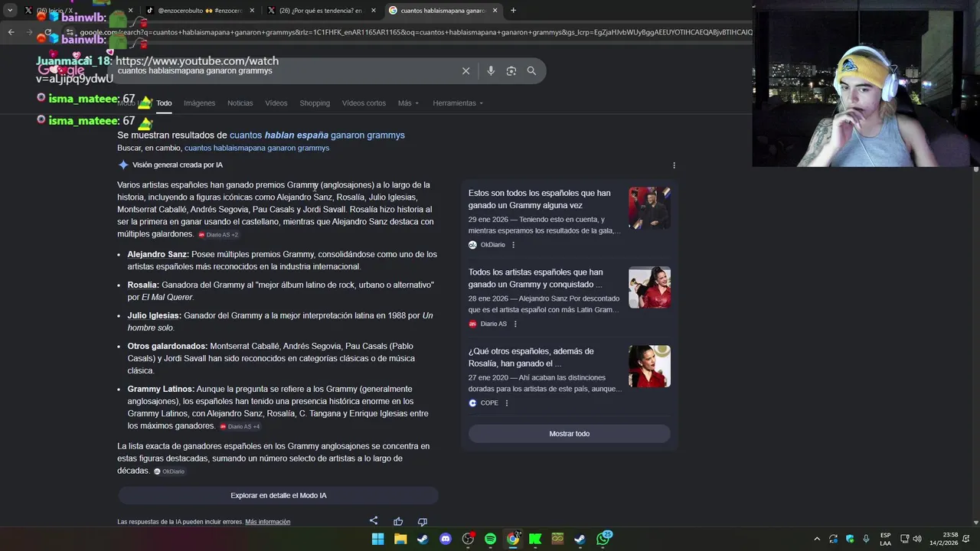
Task: Close the cuantos hablaismapana Google tab
Action: pyautogui.click(x=495, y=11)
